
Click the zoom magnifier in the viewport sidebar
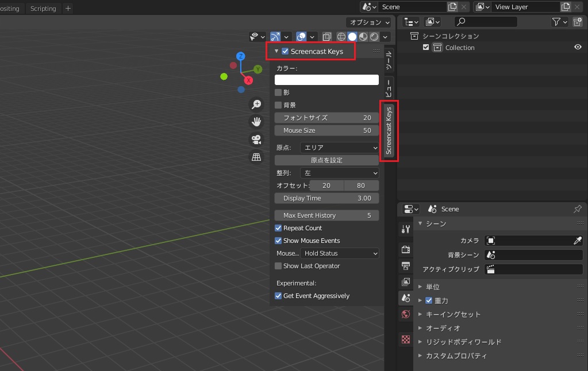pyautogui.click(x=256, y=104)
